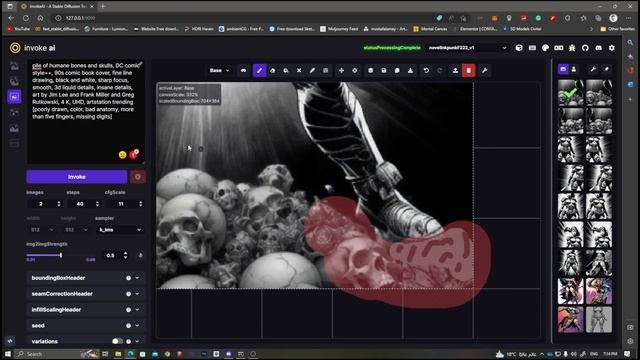Switch to the Nodes sidebar tab

[x=14, y=113]
